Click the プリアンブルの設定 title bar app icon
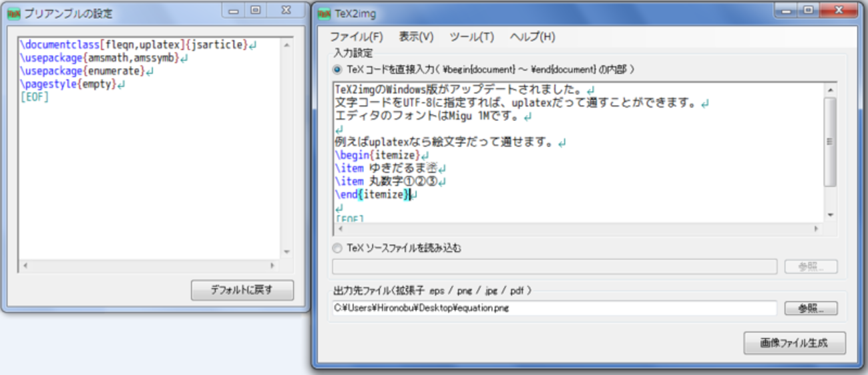This screenshot has height=375, width=868. 13,13
